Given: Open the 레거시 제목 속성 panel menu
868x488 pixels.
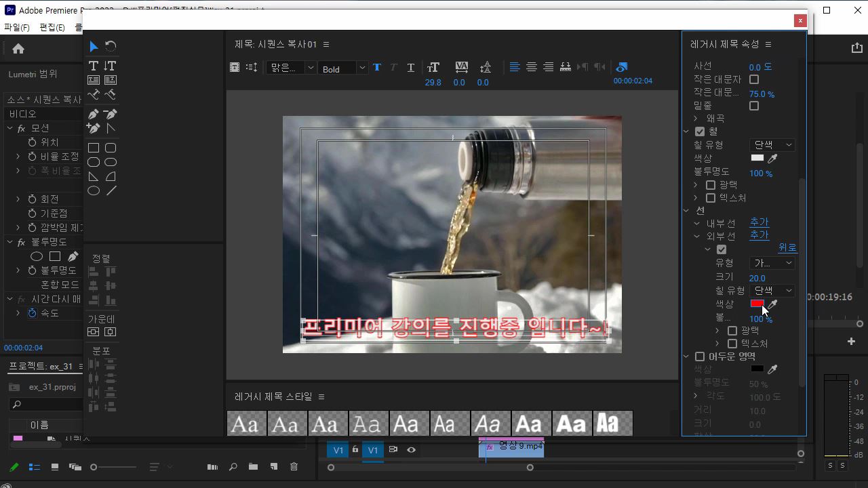Looking at the screenshot, I should click(768, 44).
